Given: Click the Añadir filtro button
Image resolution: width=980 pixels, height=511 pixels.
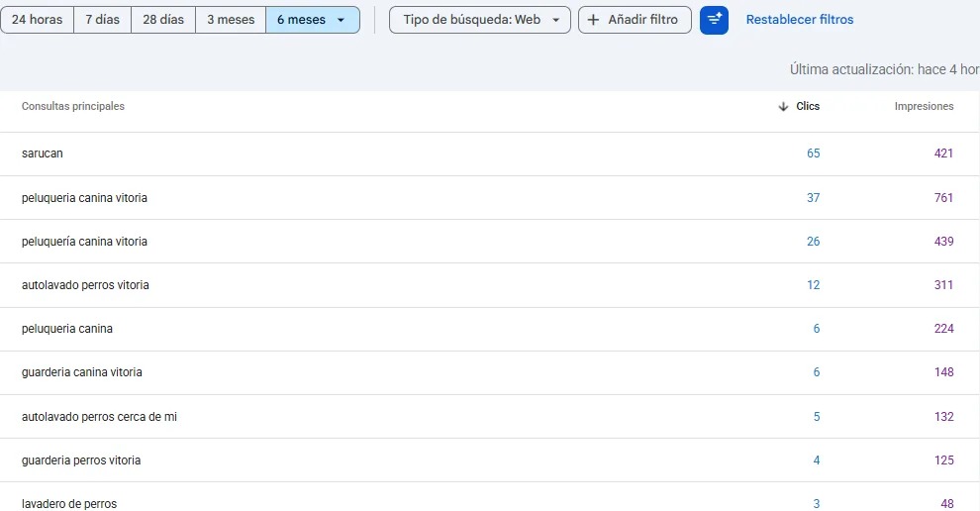Looking at the screenshot, I should (635, 20).
